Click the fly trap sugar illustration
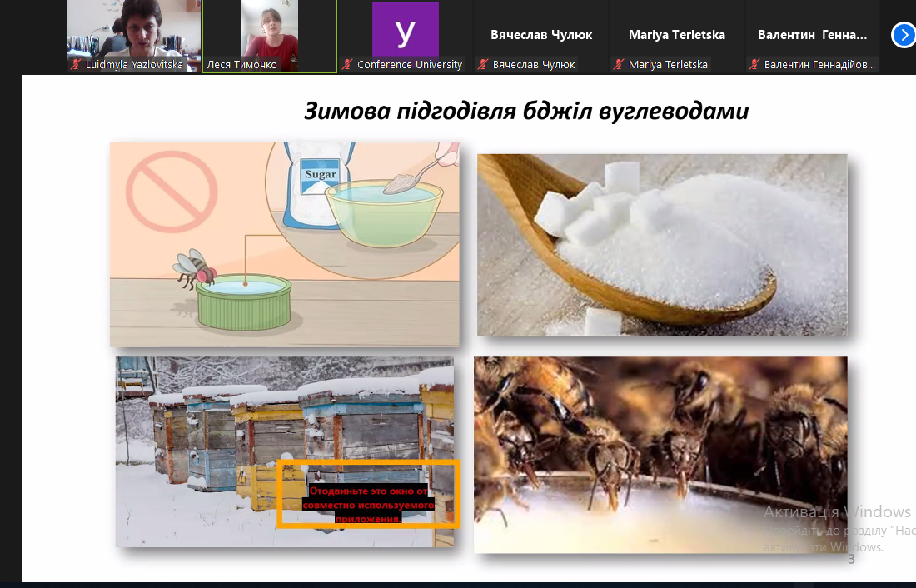The height and width of the screenshot is (588, 916). [x=285, y=244]
